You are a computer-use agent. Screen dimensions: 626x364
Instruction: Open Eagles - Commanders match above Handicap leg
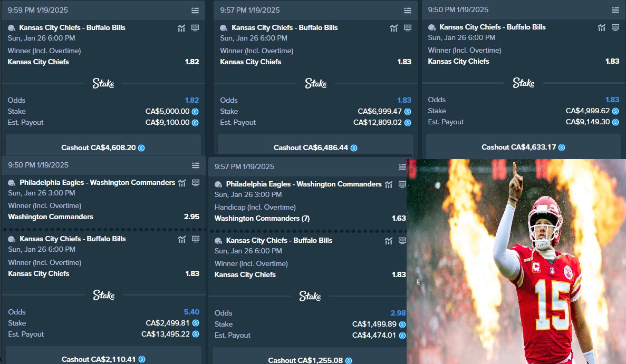point(304,184)
